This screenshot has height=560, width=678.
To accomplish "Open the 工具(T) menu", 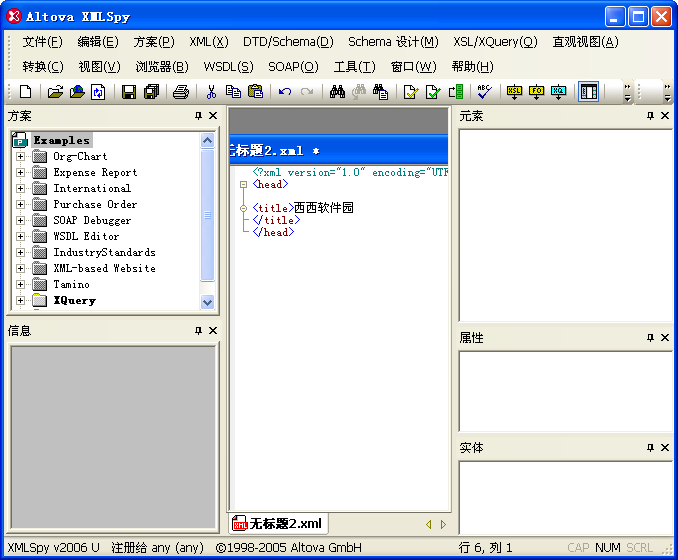I will click(355, 67).
